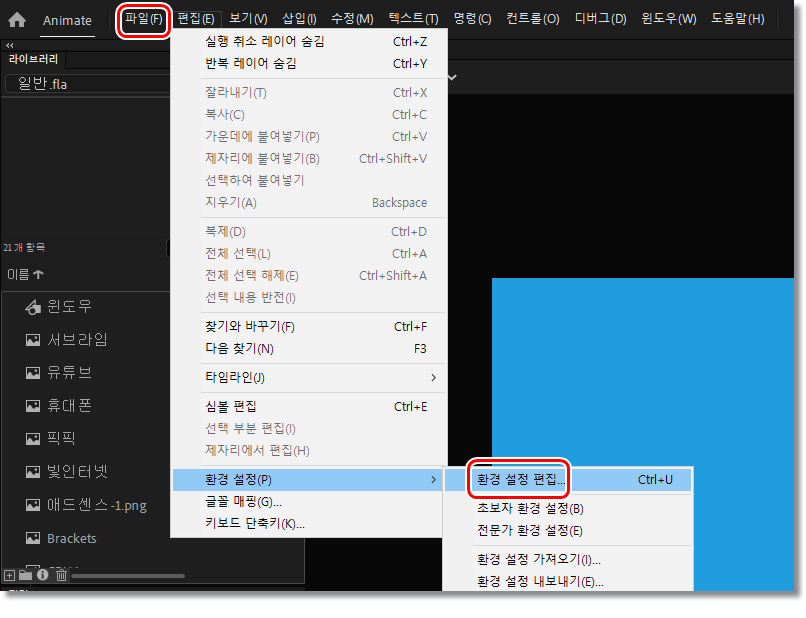Select 전문가 환경 설정(E) submenu item
Image resolution: width=806 pixels, height=618 pixels.
click(x=568, y=531)
